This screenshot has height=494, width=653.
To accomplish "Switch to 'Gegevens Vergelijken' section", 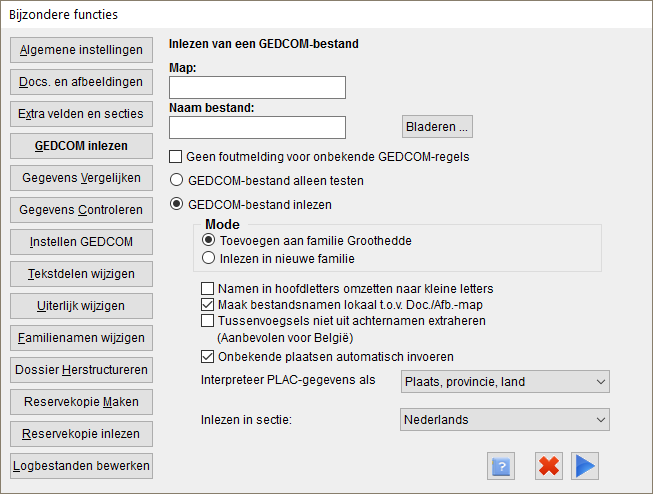I will pyautogui.click(x=81, y=178).
